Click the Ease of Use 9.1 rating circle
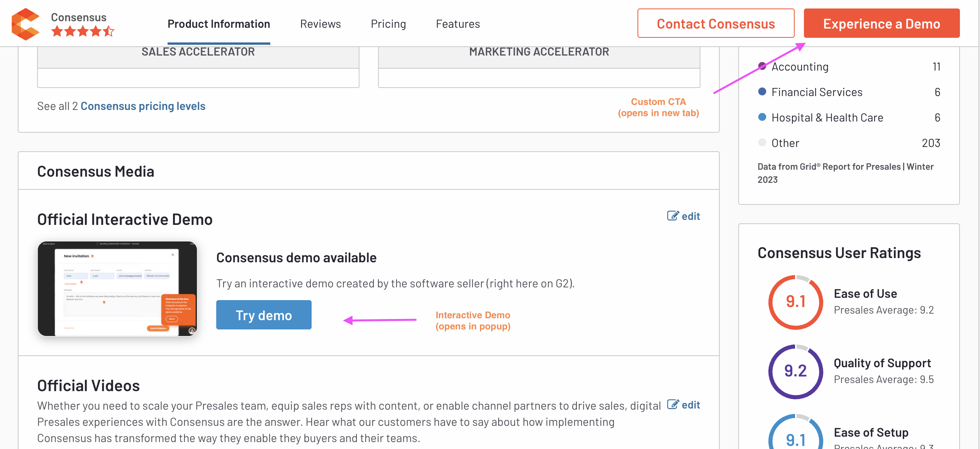Image resolution: width=980 pixels, height=449 pixels. click(795, 302)
